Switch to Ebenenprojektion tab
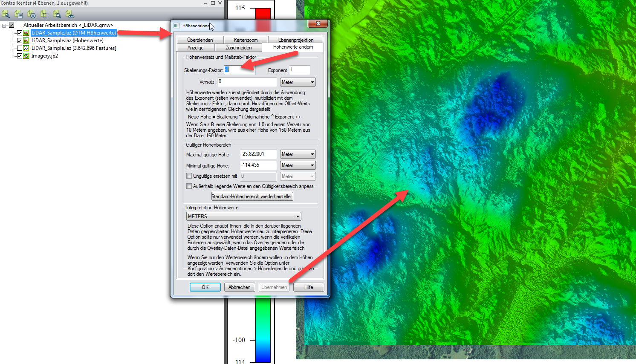The image size is (636, 364). click(296, 40)
